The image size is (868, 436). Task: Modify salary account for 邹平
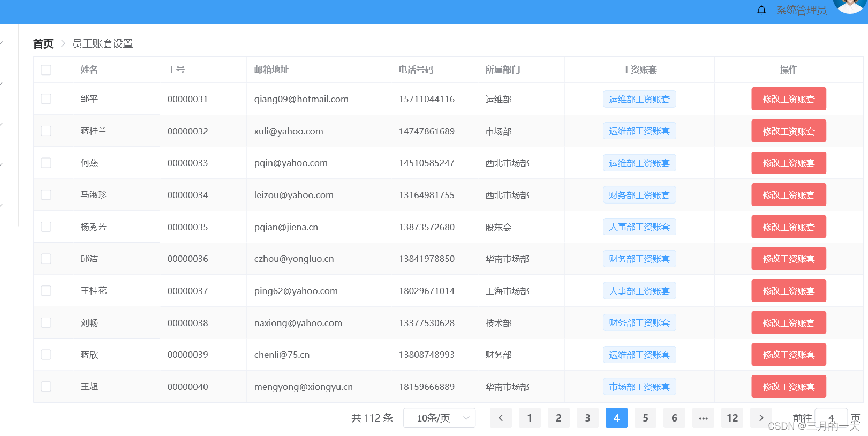pyautogui.click(x=789, y=99)
